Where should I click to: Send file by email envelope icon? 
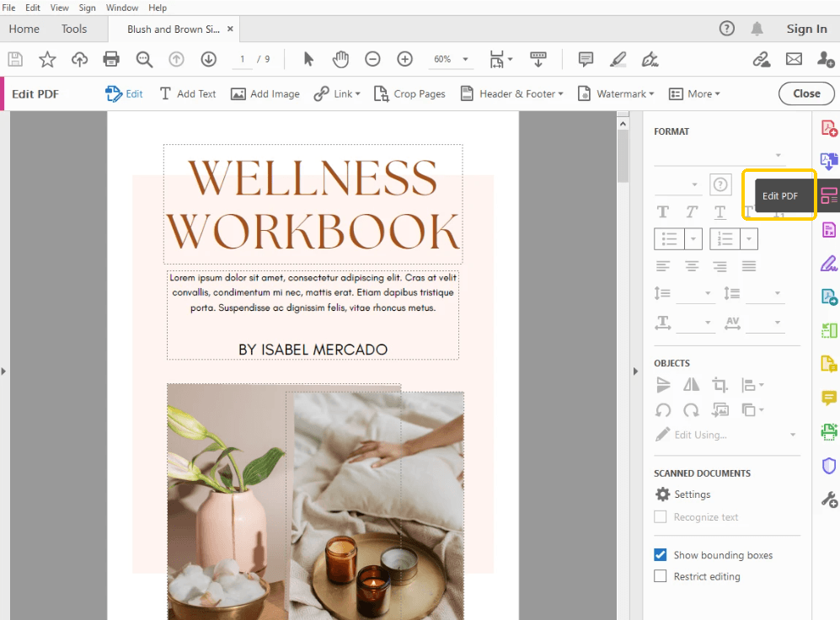(794, 59)
